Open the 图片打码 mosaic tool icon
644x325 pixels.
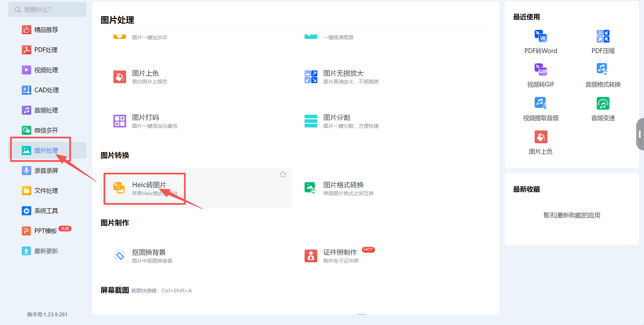click(x=120, y=121)
